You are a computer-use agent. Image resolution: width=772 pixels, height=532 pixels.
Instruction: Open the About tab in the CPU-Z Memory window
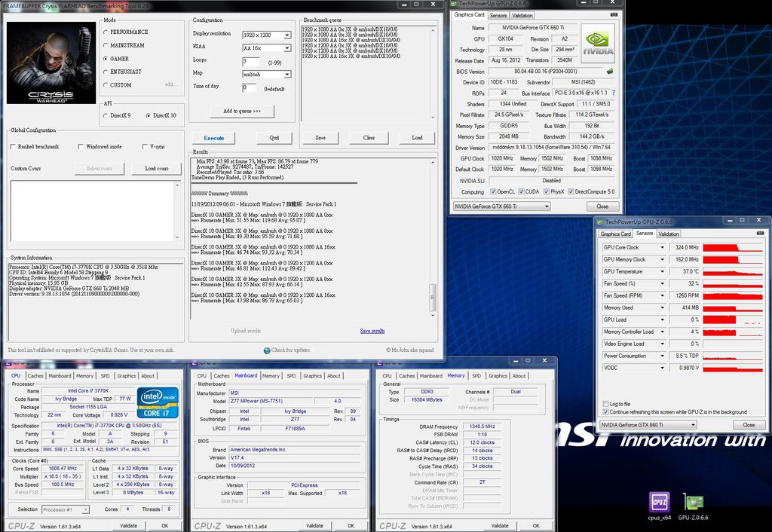(x=519, y=376)
